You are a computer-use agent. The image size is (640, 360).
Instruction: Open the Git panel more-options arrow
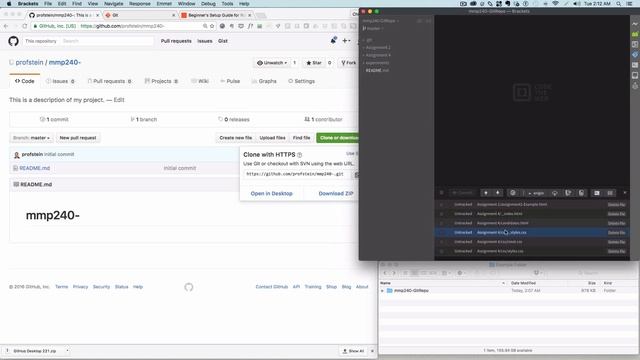[624, 193]
